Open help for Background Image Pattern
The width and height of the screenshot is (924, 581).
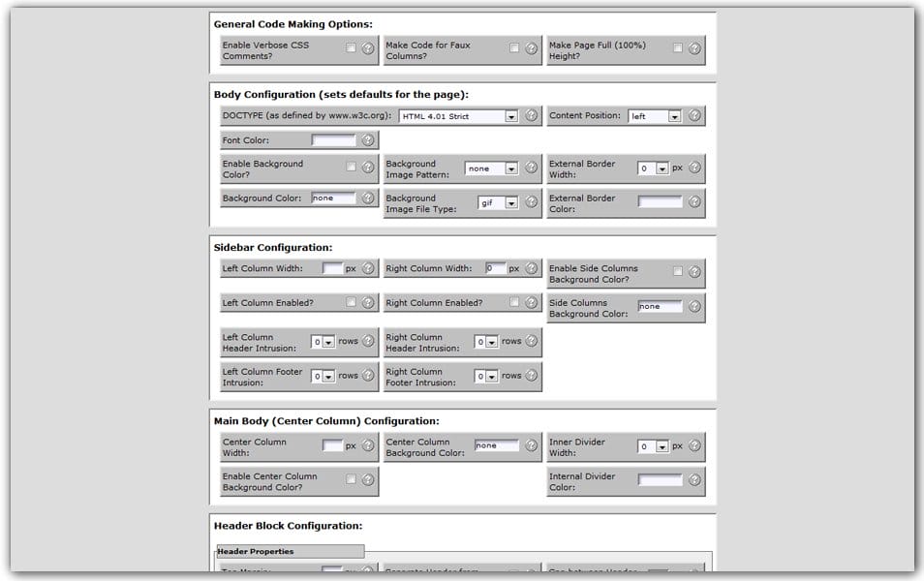tap(530, 168)
